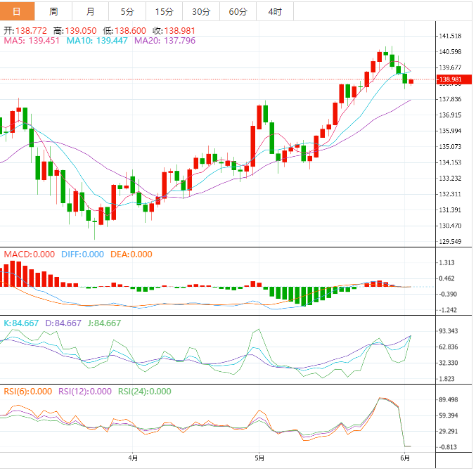Click the red 138.981 current price tag
476x471 pixels.
click(x=449, y=79)
